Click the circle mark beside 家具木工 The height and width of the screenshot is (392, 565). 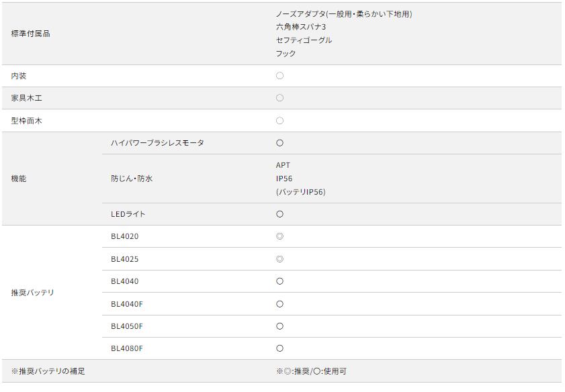point(279,98)
